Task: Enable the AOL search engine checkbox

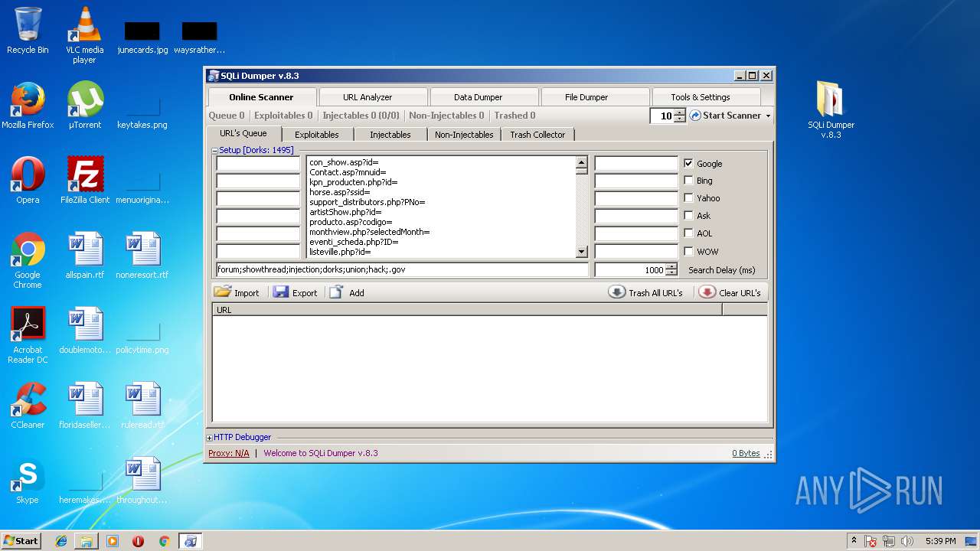Action: click(x=688, y=233)
